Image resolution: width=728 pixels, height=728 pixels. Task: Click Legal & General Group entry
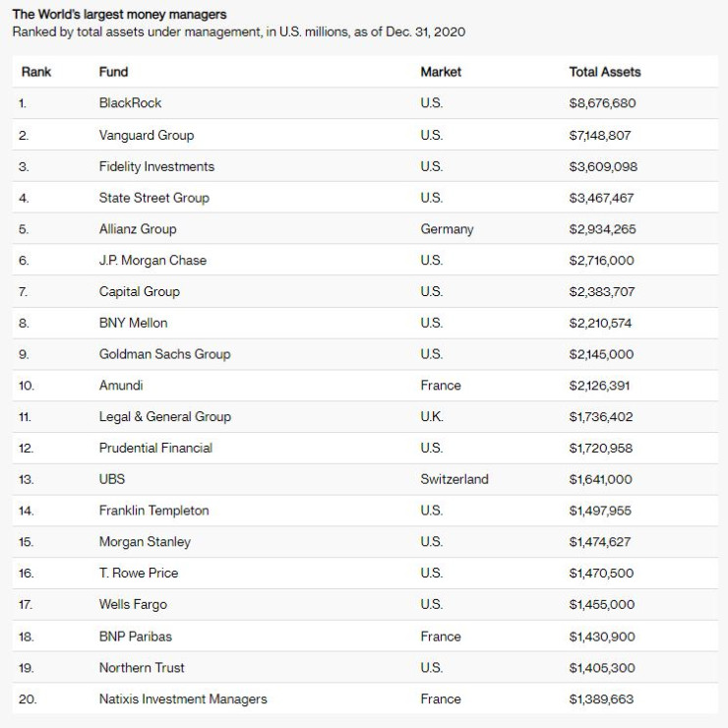coord(164,417)
